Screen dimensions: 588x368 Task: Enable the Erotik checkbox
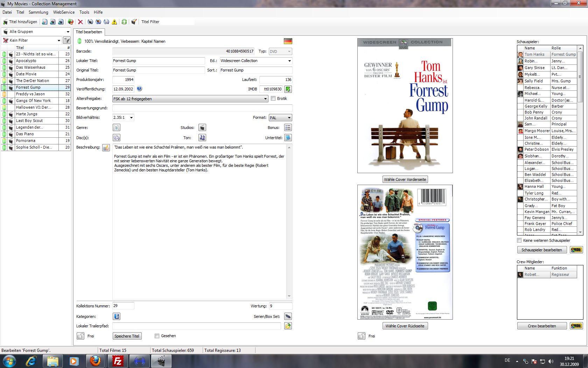click(273, 98)
